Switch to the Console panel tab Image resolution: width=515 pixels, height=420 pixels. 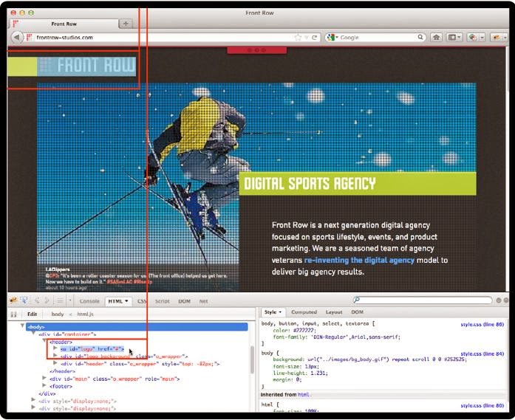click(89, 301)
